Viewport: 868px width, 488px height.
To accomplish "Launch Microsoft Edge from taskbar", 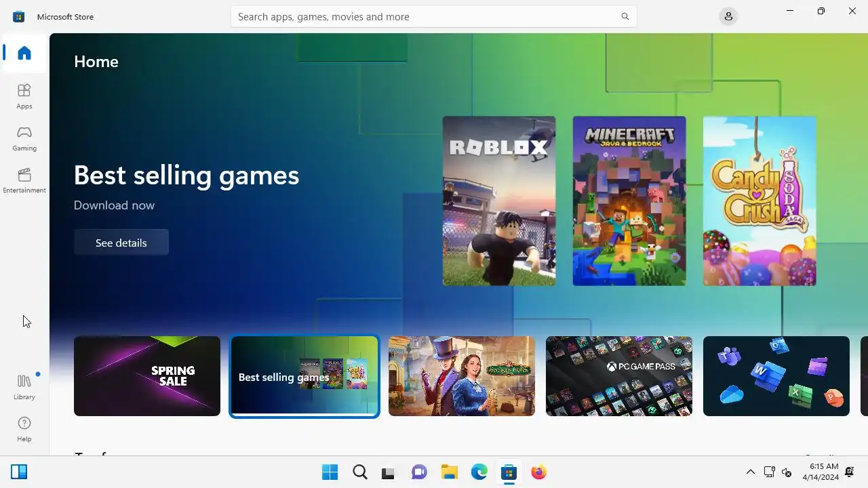I will coord(479,472).
